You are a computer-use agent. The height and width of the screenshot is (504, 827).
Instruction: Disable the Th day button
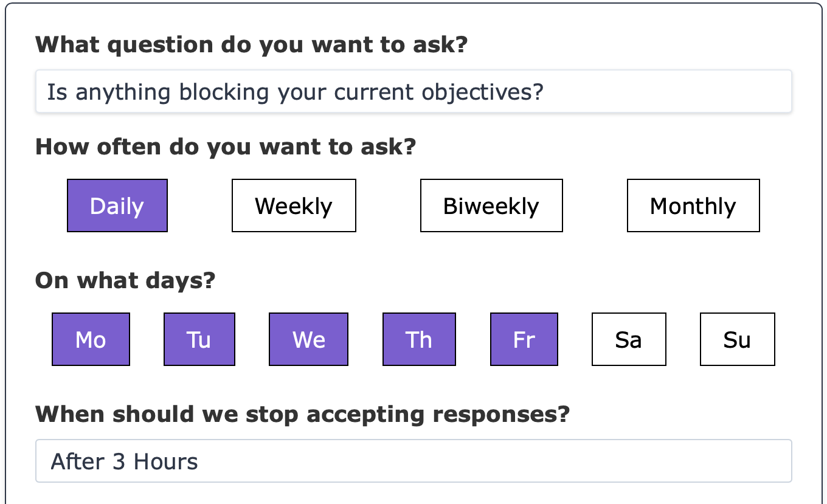tap(419, 339)
